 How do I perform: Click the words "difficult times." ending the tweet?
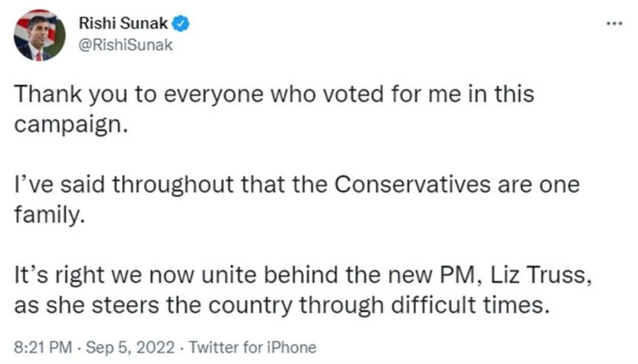(x=470, y=305)
